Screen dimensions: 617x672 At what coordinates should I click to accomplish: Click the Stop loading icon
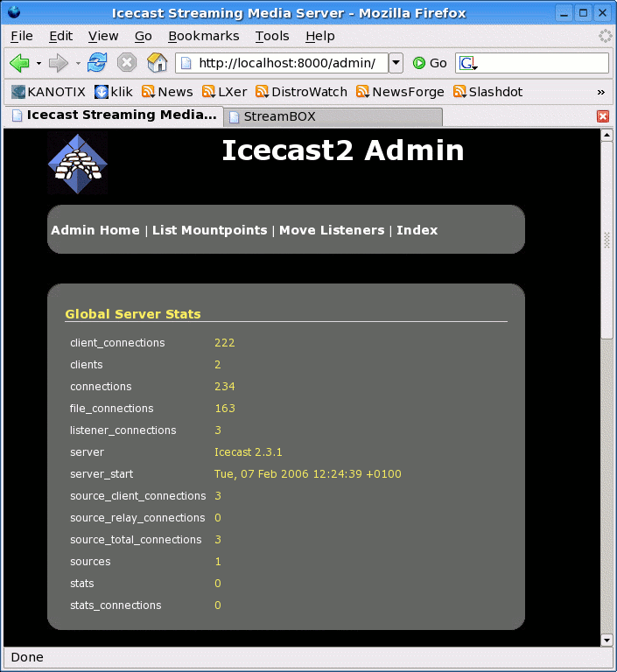pyautogui.click(x=127, y=63)
